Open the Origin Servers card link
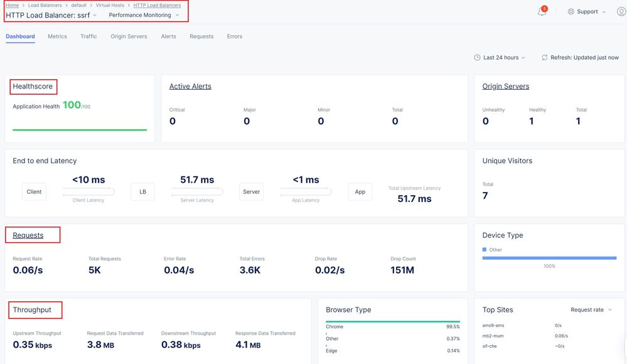627x364 pixels. 505,87
